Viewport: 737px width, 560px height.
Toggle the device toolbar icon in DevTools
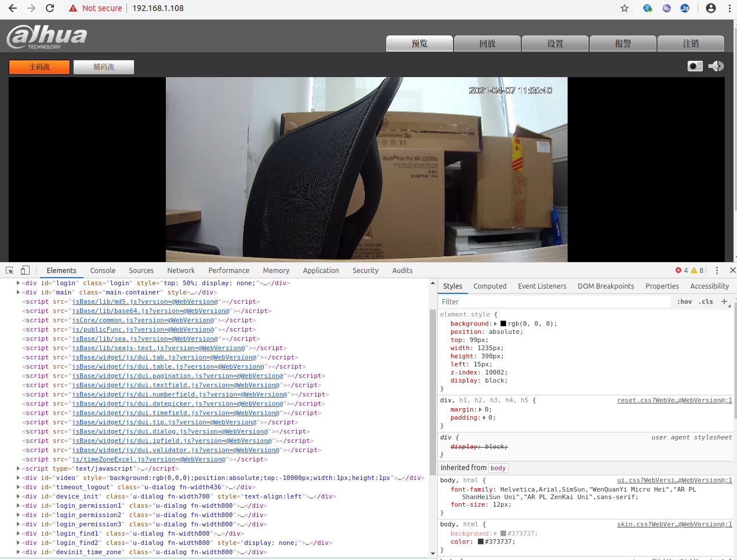pyautogui.click(x=24, y=270)
